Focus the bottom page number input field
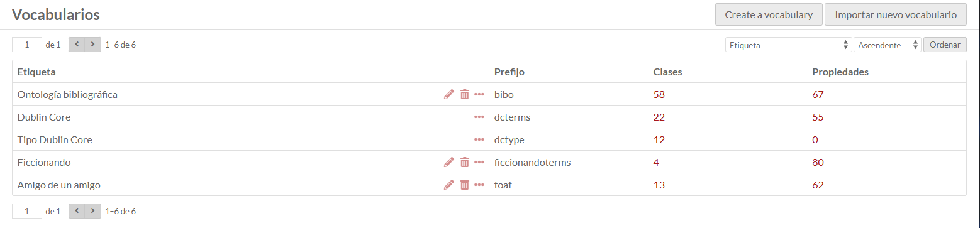 coord(27,211)
